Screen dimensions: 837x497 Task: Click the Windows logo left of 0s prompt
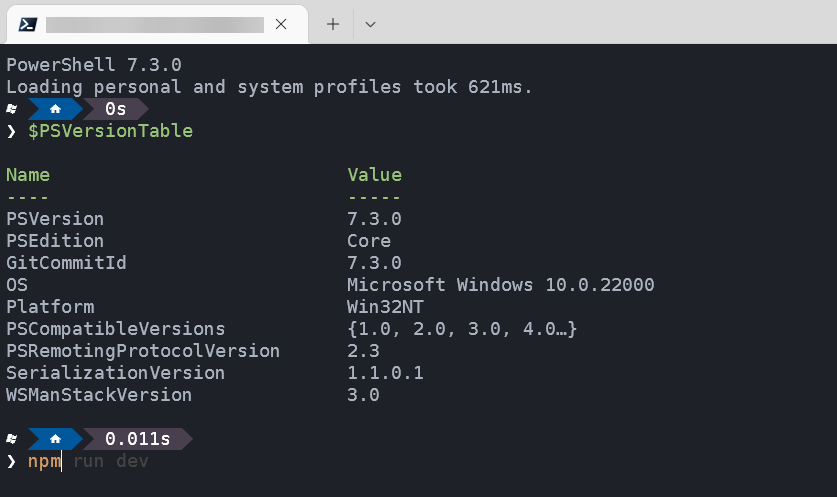[11, 109]
